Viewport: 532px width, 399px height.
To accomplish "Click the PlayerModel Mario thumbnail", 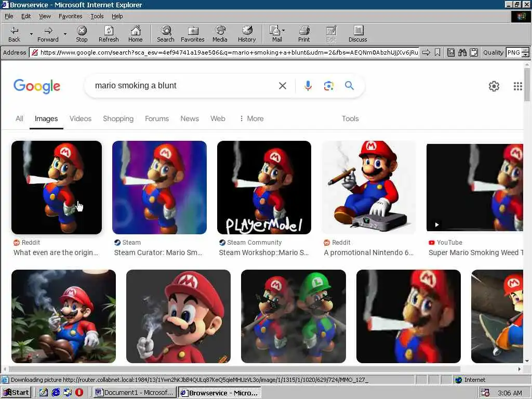I will (264, 187).
